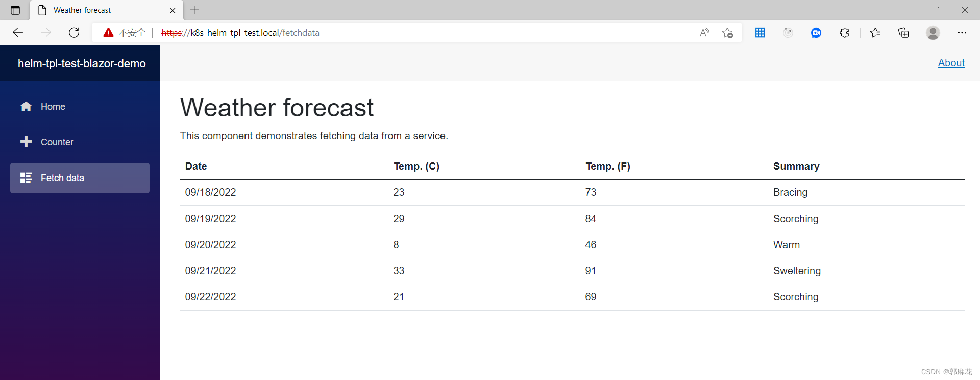Add page to favorites star icon

click(727, 33)
